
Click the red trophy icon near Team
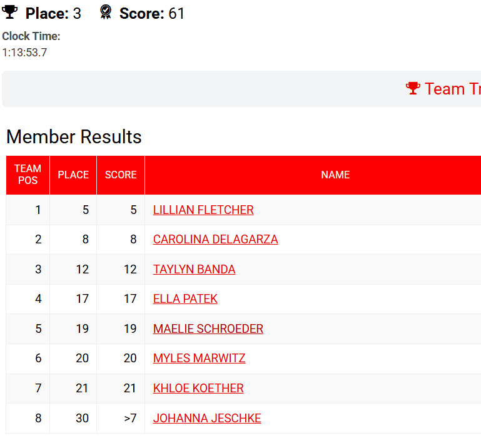[413, 88]
